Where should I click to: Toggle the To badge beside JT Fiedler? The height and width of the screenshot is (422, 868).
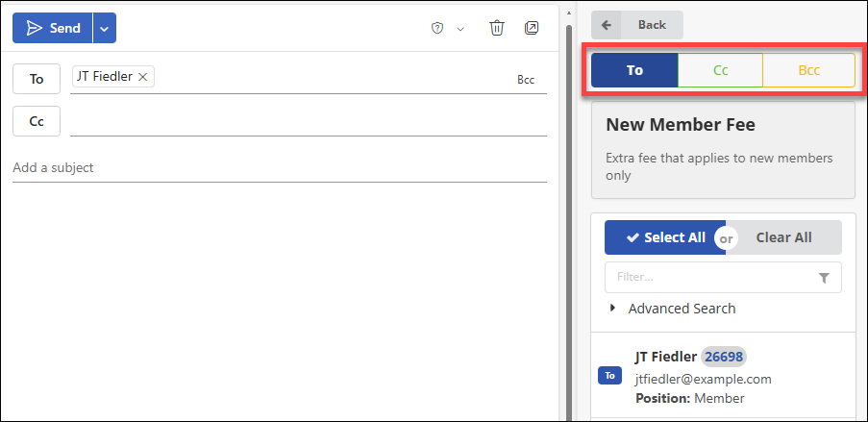click(x=608, y=376)
